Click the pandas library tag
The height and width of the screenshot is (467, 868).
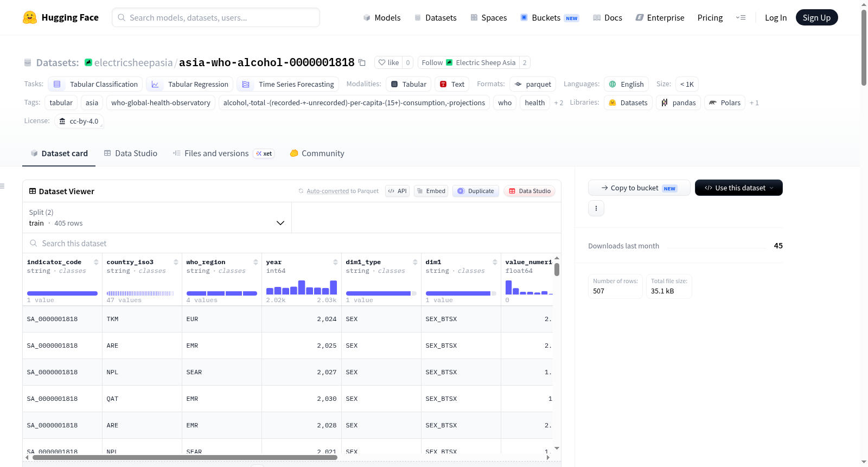pos(678,103)
